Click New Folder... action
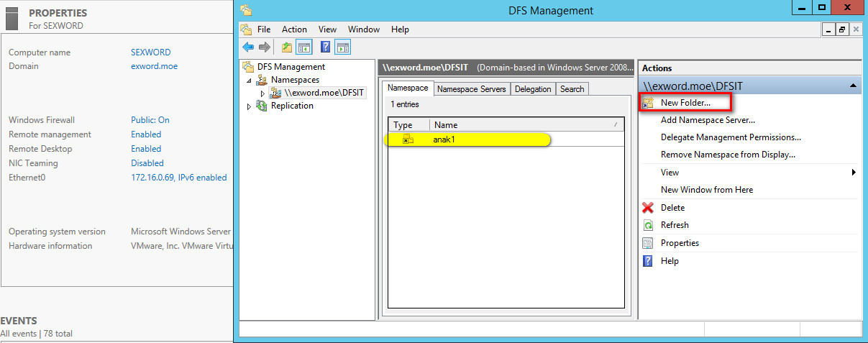 coord(685,103)
